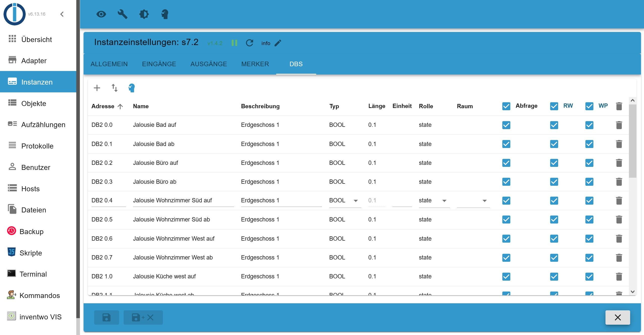This screenshot has width=644, height=335.
Task: Click the Name field of DB2 0.4
Action: [183, 201]
